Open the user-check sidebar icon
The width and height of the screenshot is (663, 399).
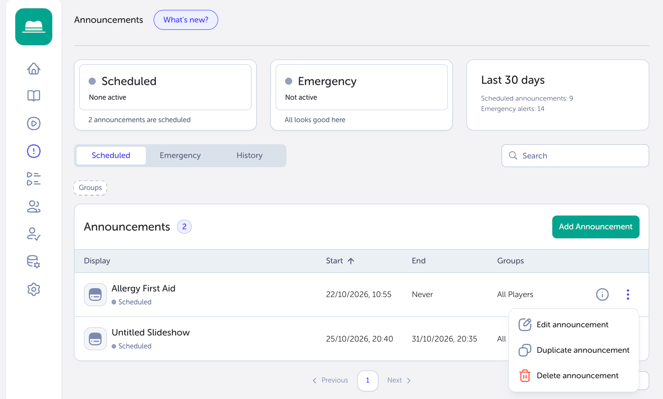pos(33,234)
